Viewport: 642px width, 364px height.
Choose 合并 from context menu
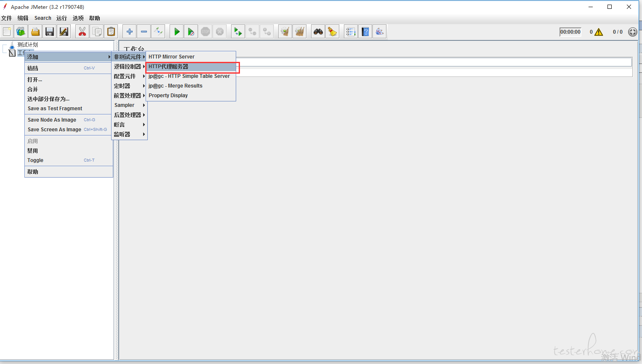point(69,89)
